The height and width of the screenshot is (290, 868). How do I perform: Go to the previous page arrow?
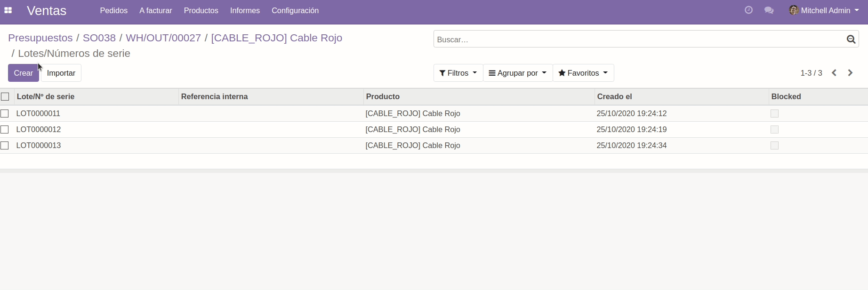click(834, 73)
